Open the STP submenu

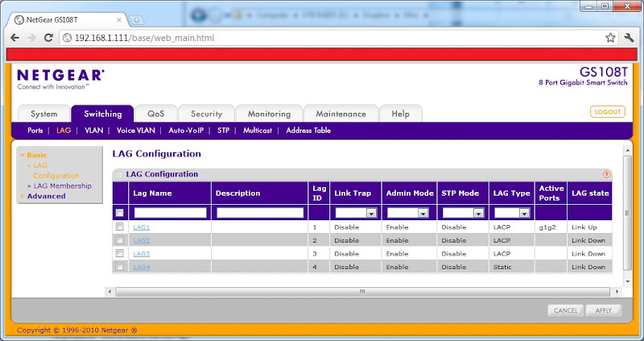[224, 131]
